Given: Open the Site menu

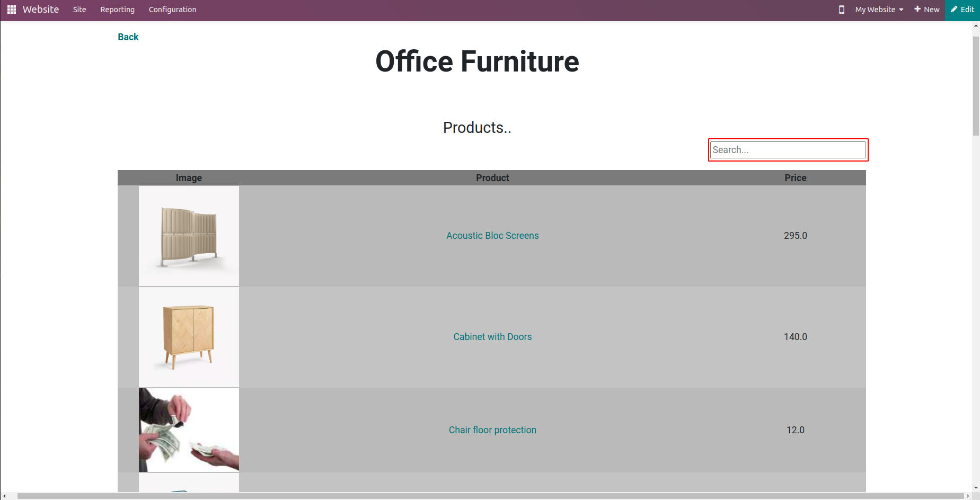Looking at the screenshot, I should tap(80, 10).
